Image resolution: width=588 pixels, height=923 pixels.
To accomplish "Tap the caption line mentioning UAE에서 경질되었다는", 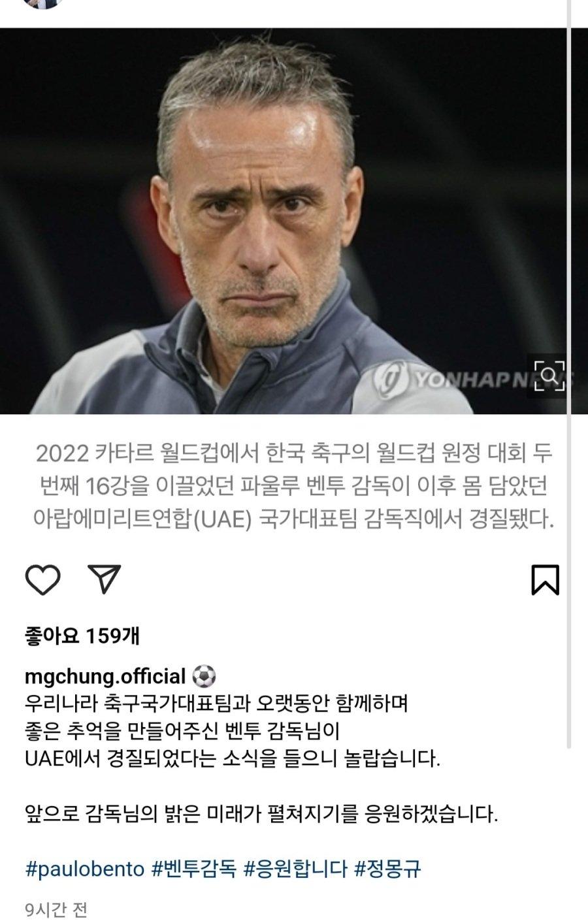I will [233, 760].
